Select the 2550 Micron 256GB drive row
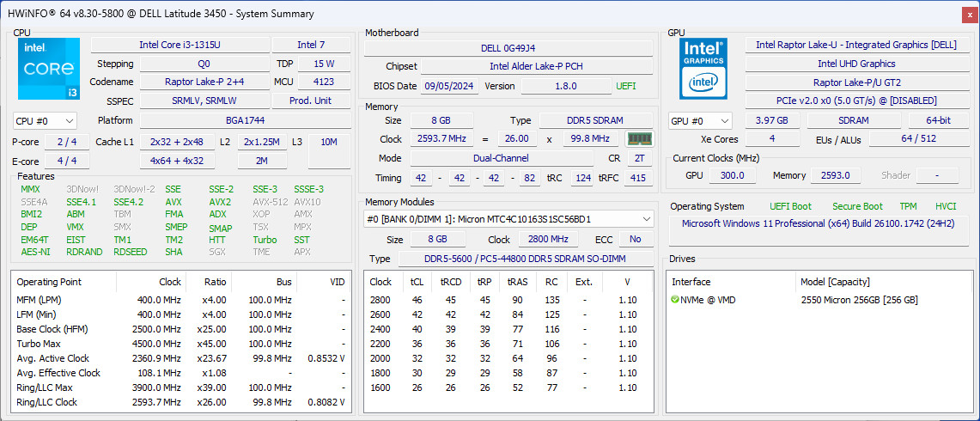The image size is (980, 421). (820, 300)
